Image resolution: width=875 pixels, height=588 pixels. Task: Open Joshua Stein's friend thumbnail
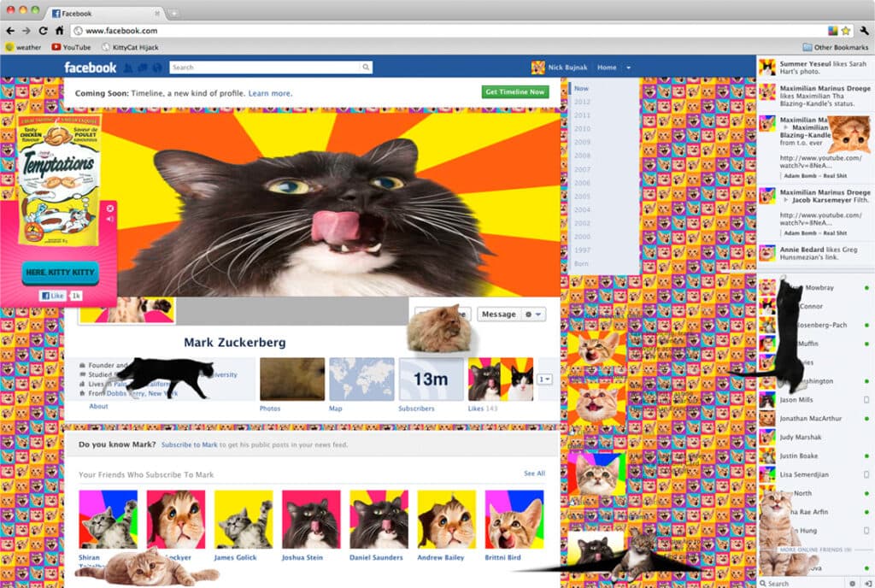[311, 520]
